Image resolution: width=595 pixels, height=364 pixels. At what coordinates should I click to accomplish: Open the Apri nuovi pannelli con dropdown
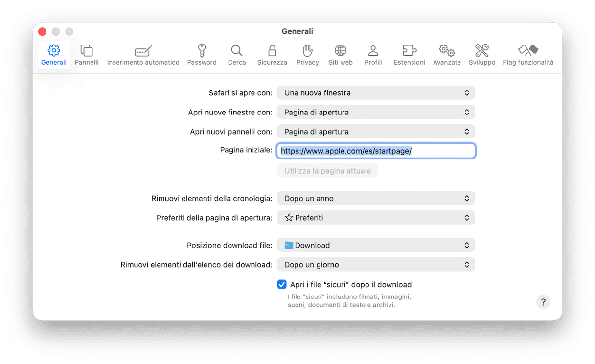[x=376, y=132]
